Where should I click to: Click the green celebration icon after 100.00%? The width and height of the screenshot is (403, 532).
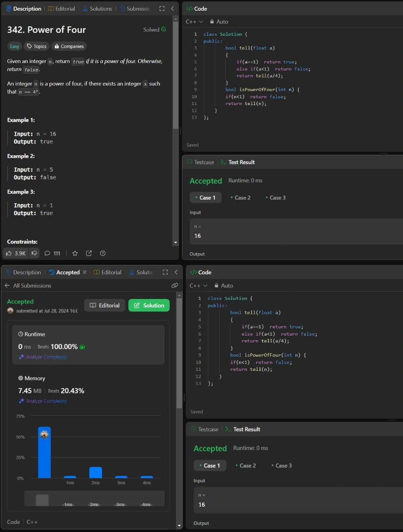[82, 347]
